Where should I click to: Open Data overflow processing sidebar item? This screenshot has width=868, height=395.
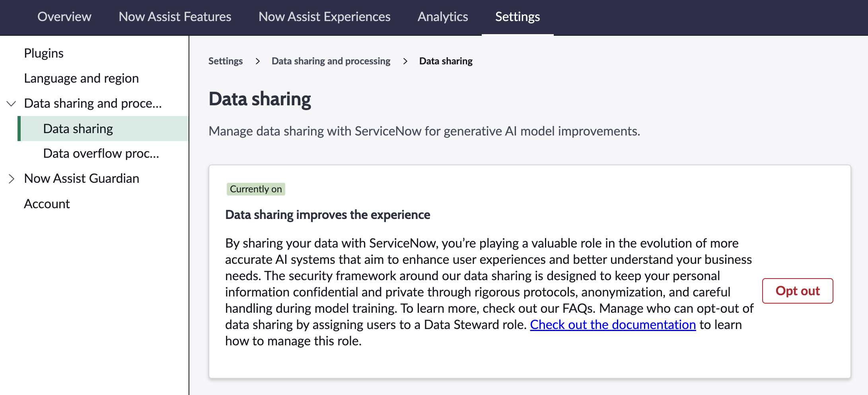click(101, 153)
